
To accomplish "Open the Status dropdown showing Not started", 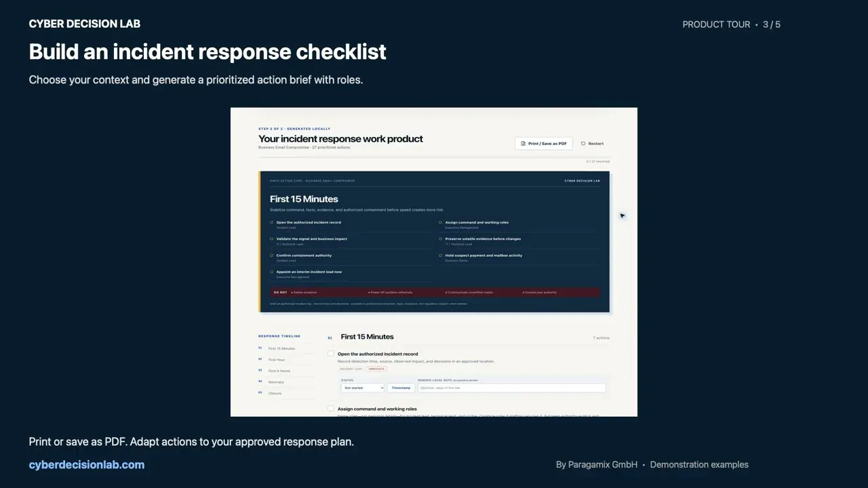I will click(x=363, y=388).
